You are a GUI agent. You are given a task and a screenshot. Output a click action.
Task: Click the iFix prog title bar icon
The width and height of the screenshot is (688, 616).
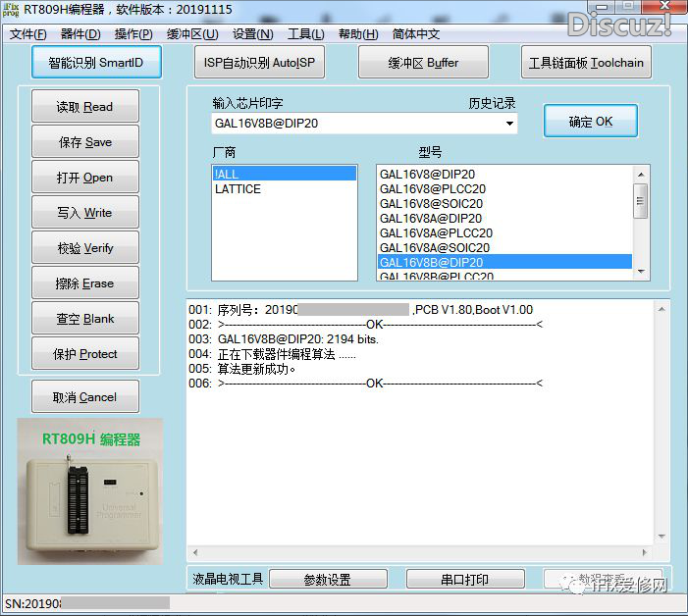[x=11, y=10]
